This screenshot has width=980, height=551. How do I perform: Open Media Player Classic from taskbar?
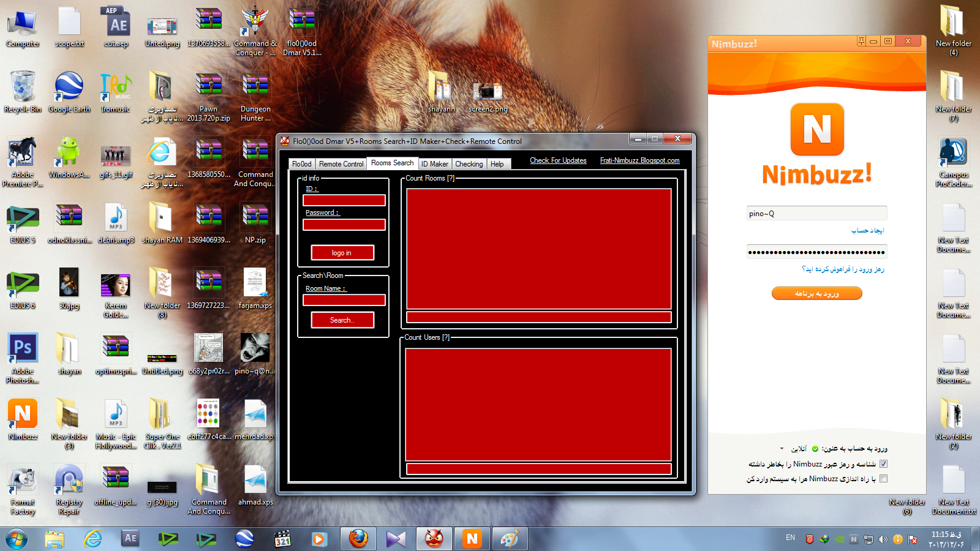click(282, 539)
